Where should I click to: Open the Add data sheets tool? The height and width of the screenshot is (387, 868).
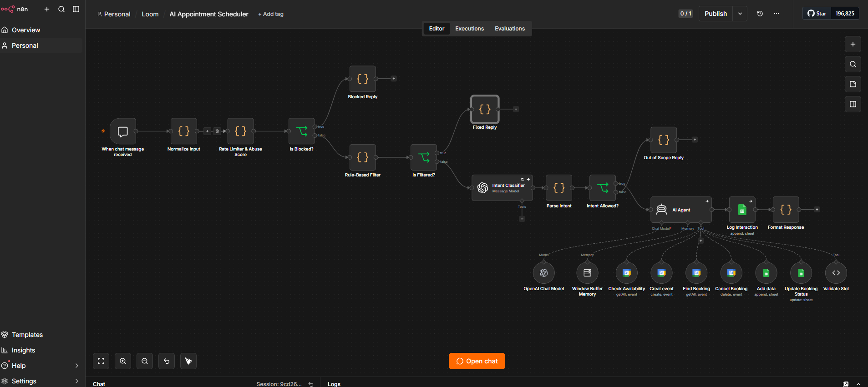[x=766, y=273]
